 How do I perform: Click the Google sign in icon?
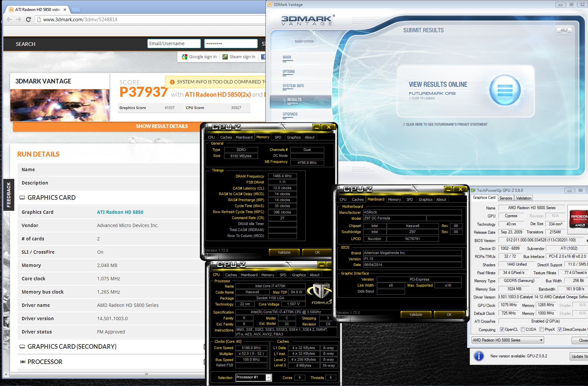184,57
